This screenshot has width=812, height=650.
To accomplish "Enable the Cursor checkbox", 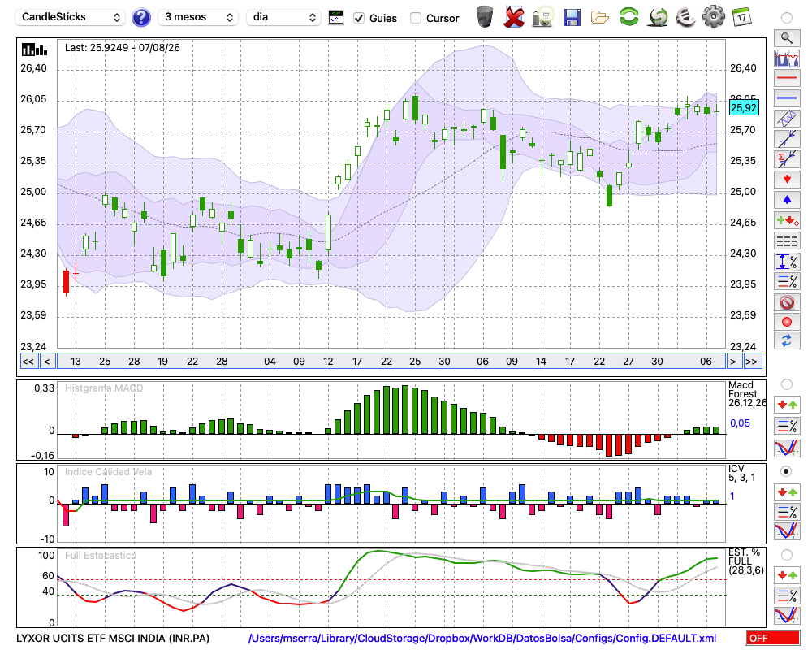I will coord(415,18).
